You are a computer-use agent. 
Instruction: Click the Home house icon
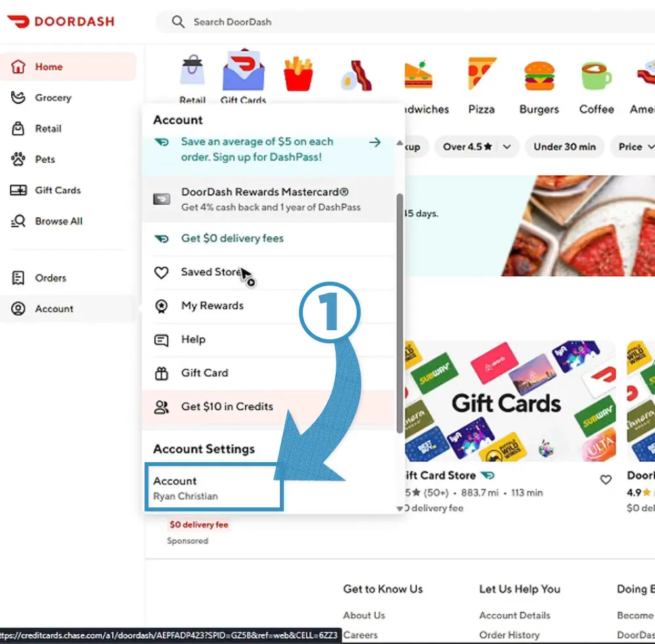[x=18, y=66]
